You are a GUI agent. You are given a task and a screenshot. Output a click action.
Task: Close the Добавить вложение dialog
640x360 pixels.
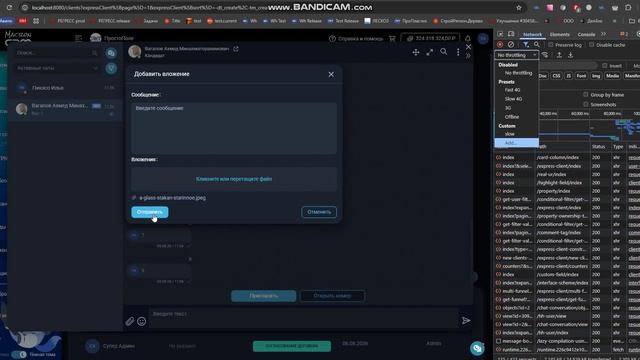point(331,74)
